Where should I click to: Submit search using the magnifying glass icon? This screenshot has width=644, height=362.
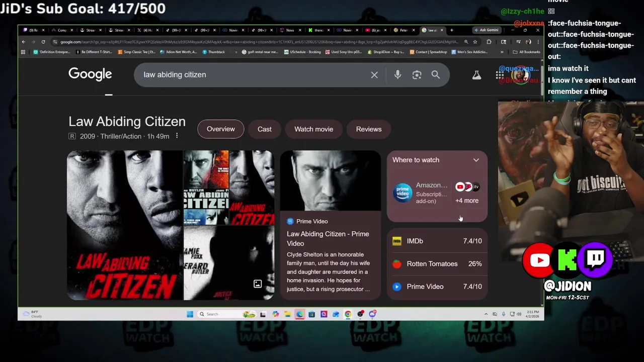click(x=436, y=75)
